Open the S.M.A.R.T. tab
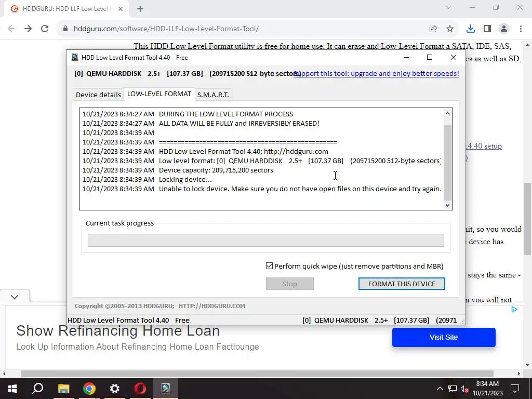Image resolution: width=532 pixels, height=399 pixels. click(x=213, y=95)
